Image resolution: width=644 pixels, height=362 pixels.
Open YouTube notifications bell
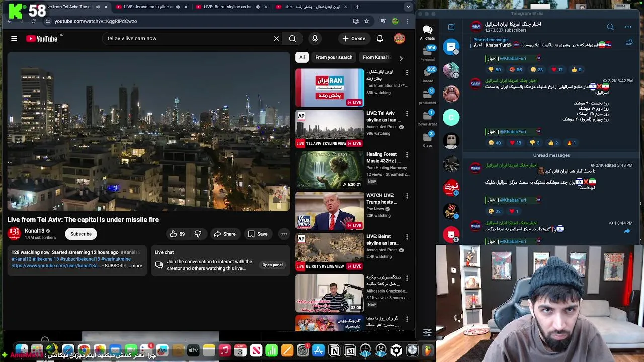pyautogui.click(x=380, y=39)
